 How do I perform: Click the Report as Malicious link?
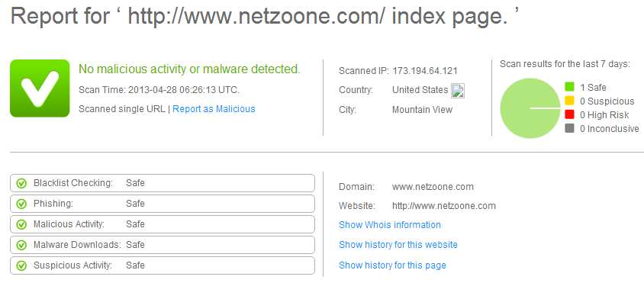[x=214, y=109]
